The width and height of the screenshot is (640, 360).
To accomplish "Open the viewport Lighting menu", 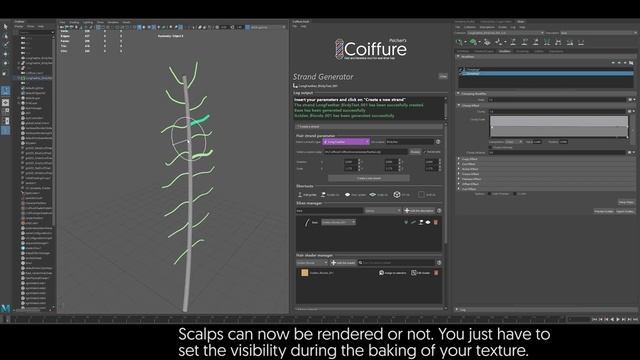I will tap(88, 22).
